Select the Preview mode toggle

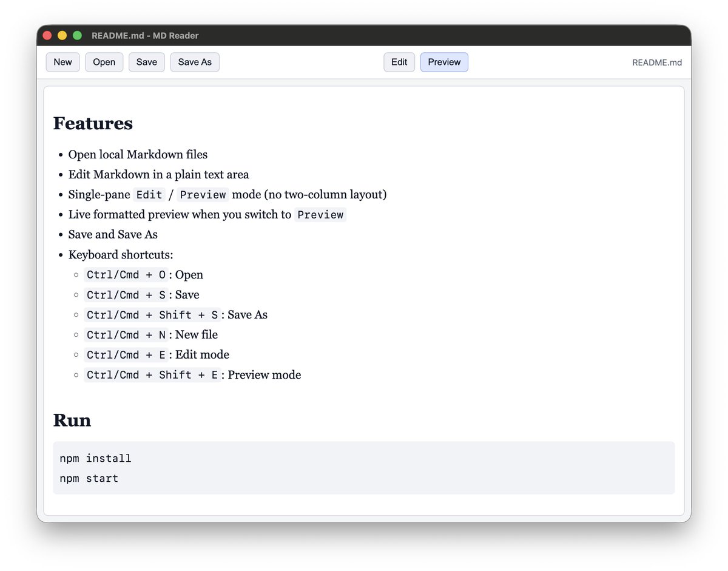point(444,62)
